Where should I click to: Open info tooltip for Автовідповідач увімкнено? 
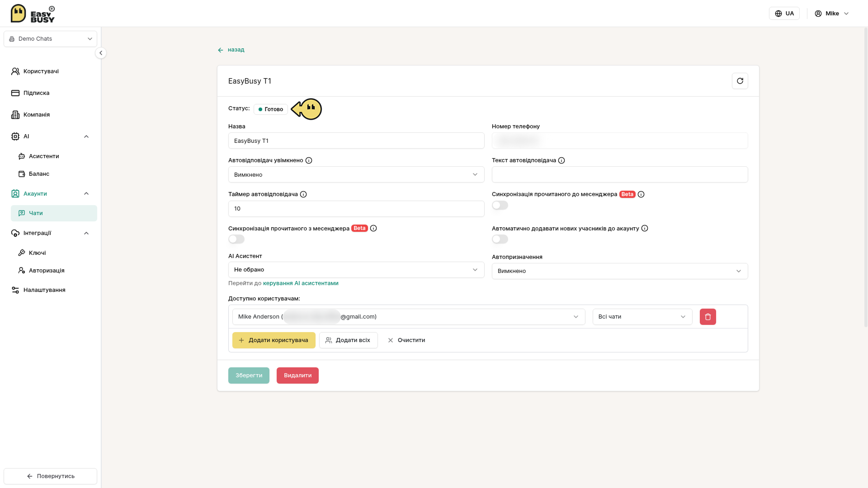click(309, 160)
